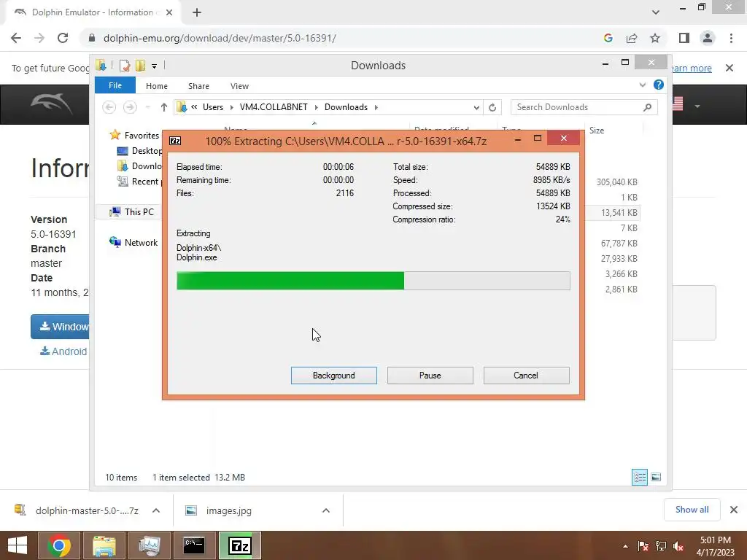Open the Chrome three-dot menu
Screen dimensions: 747x560
(731, 38)
